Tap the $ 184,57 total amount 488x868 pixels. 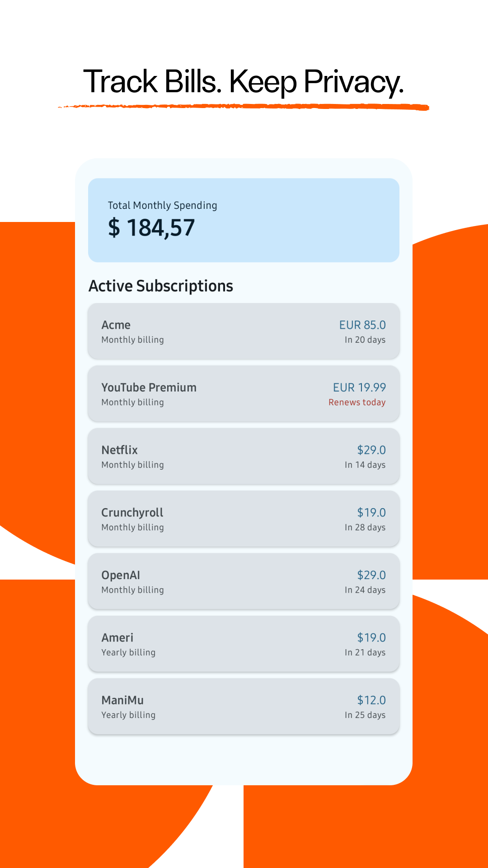tap(151, 228)
